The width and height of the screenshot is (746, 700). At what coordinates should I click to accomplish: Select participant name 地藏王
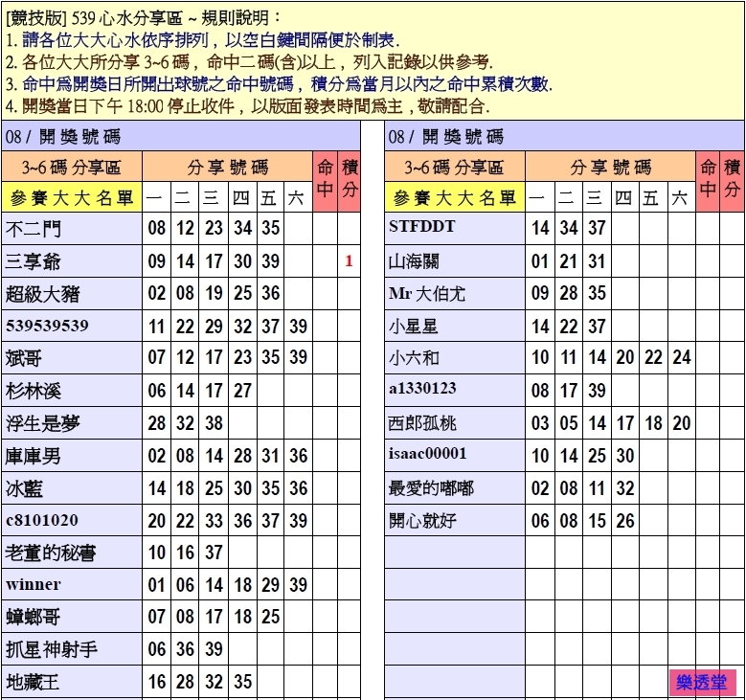(x=33, y=682)
